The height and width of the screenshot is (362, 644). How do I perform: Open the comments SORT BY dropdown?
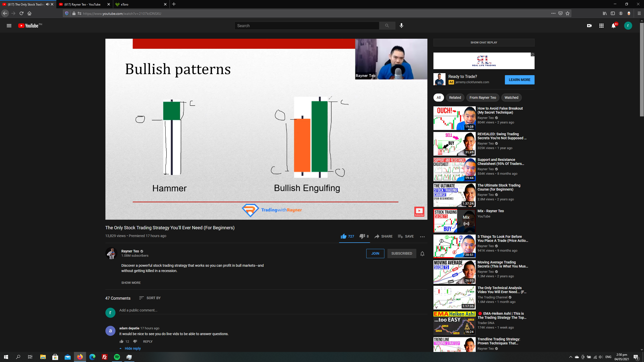pyautogui.click(x=150, y=298)
